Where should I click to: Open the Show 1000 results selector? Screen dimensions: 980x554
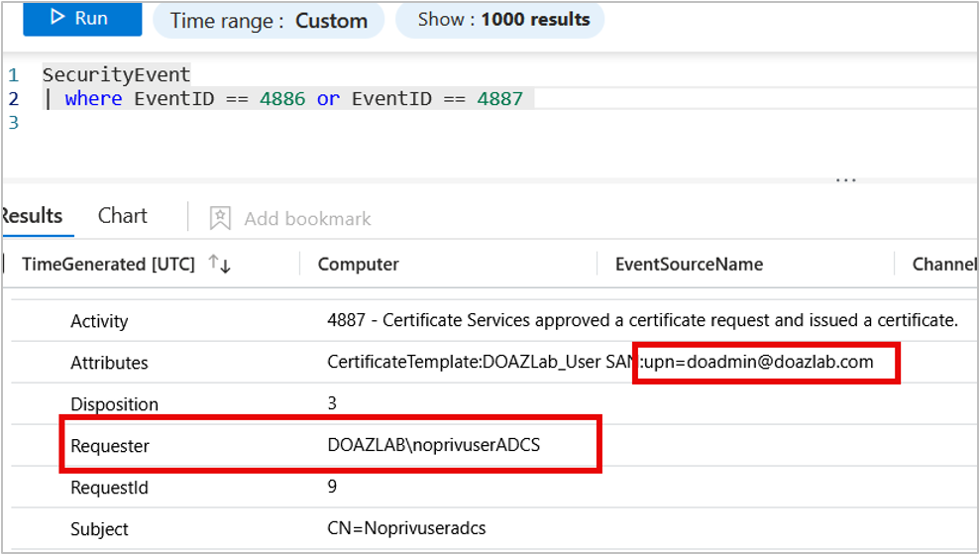pyautogui.click(x=499, y=20)
